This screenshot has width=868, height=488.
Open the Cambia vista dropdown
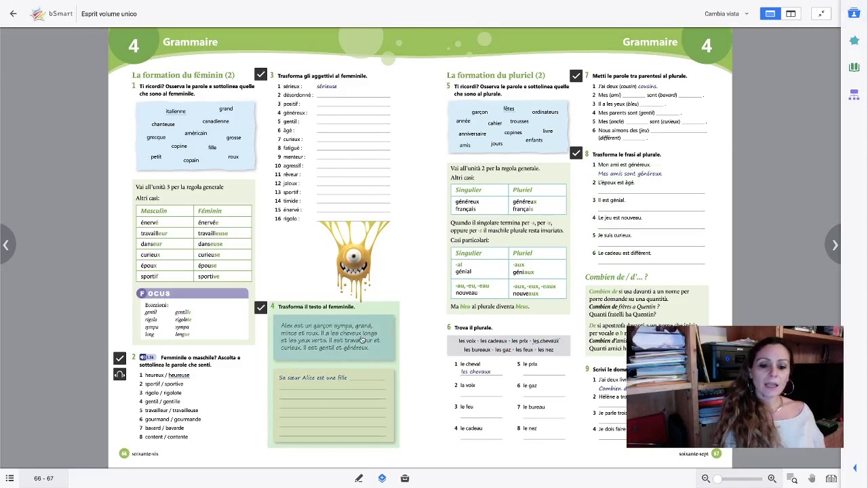tap(726, 14)
